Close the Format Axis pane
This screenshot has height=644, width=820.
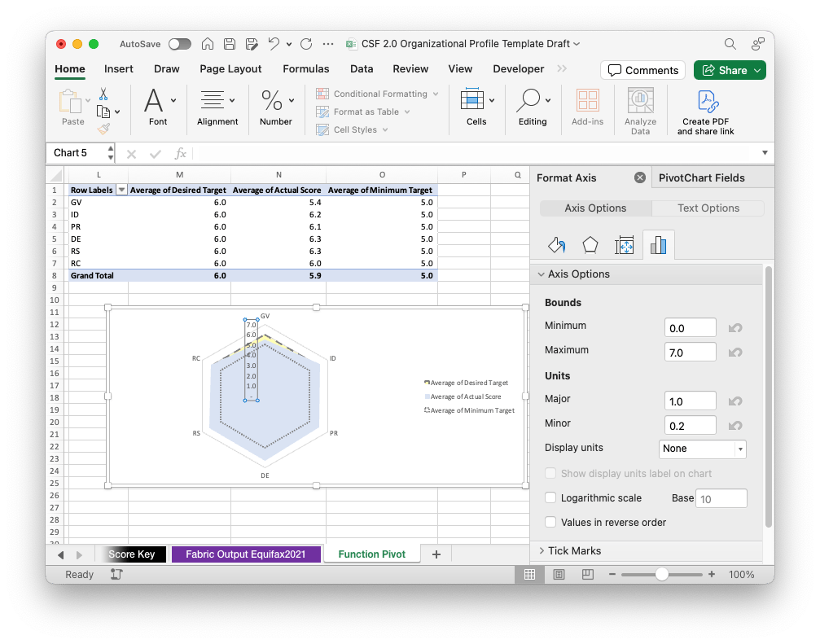point(639,177)
